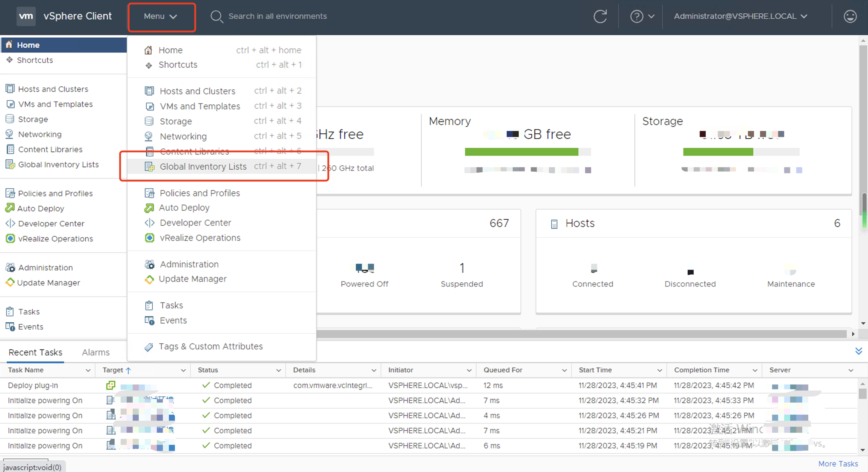Click the horizontal scrollbar under dashboard
The width and height of the screenshot is (868, 472).
point(581,334)
